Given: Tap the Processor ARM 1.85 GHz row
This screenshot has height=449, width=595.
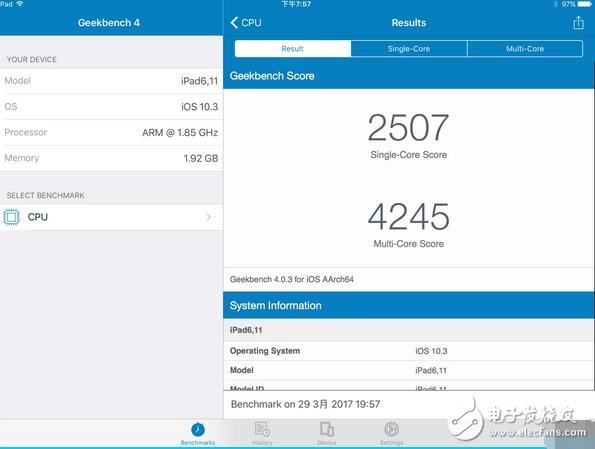Looking at the screenshot, I should pyautogui.click(x=112, y=132).
